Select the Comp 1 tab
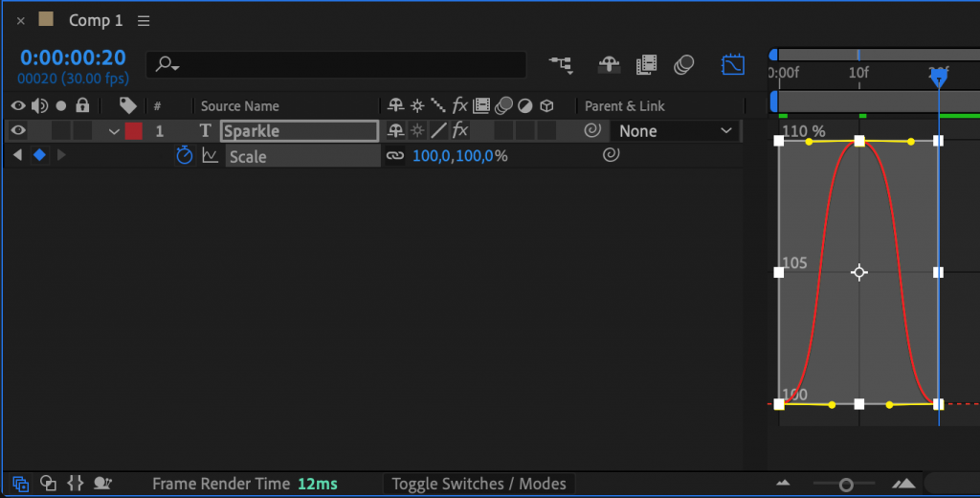980x498 pixels. [95, 20]
